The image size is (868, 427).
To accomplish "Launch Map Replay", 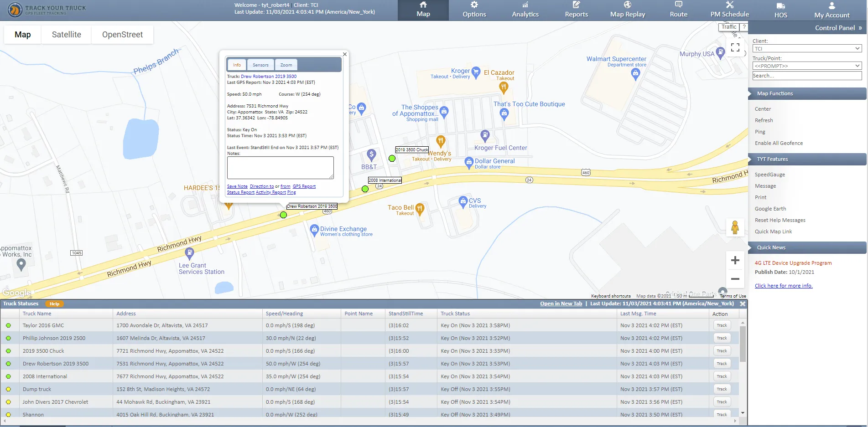I will click(627, 10).
